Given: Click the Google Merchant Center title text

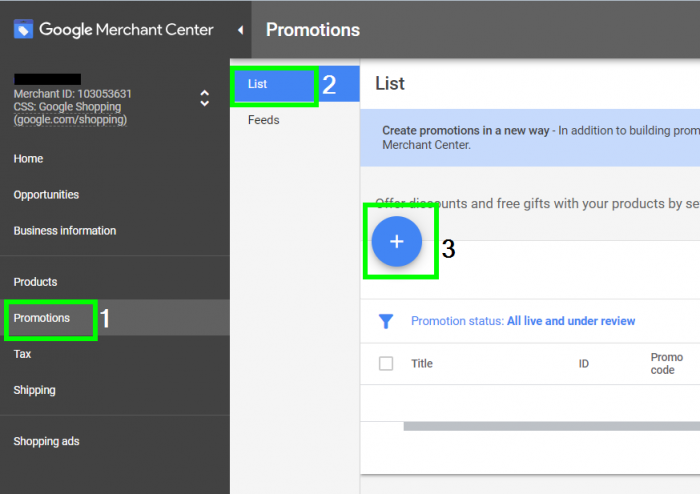Looking at the screenshot, I should point(126,29).
